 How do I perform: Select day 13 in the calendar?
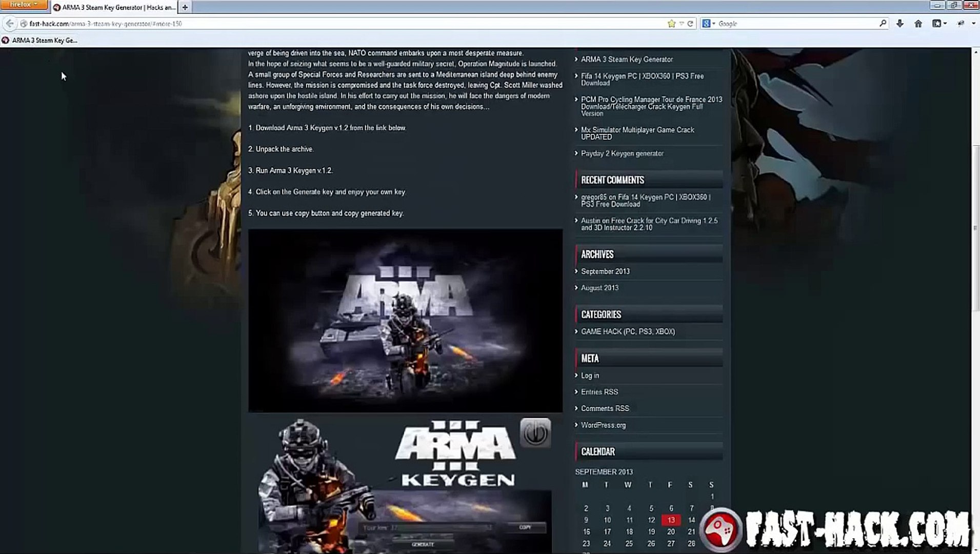pos(671,520)
